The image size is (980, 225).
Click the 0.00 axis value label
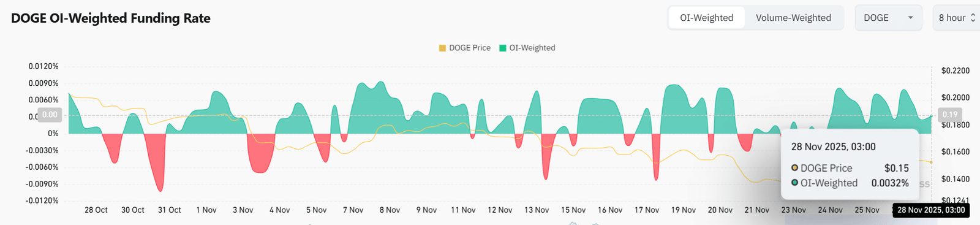coord(50,115)
